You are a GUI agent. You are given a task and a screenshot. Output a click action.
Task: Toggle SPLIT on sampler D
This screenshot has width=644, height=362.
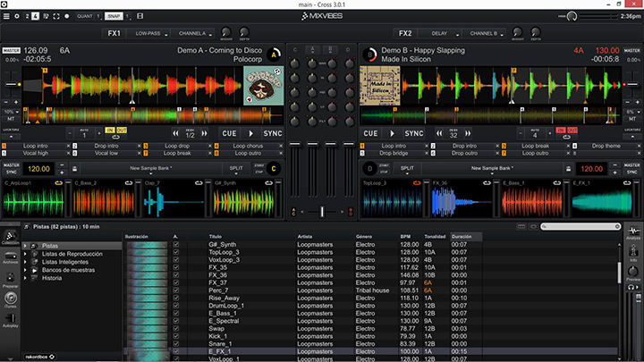click(x=407, y=168)
